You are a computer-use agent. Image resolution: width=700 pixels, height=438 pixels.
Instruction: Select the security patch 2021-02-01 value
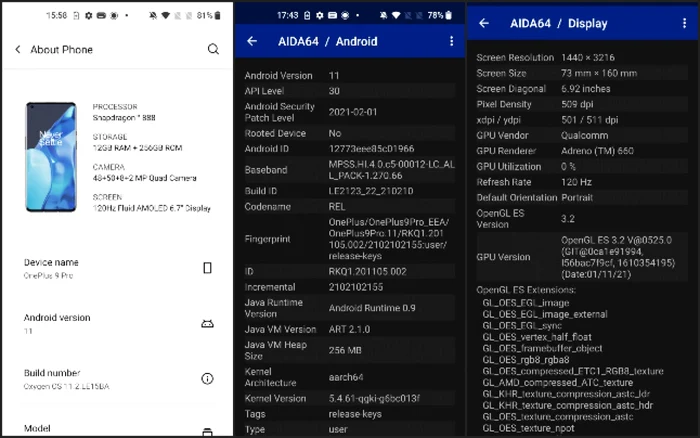pos(353,112)
